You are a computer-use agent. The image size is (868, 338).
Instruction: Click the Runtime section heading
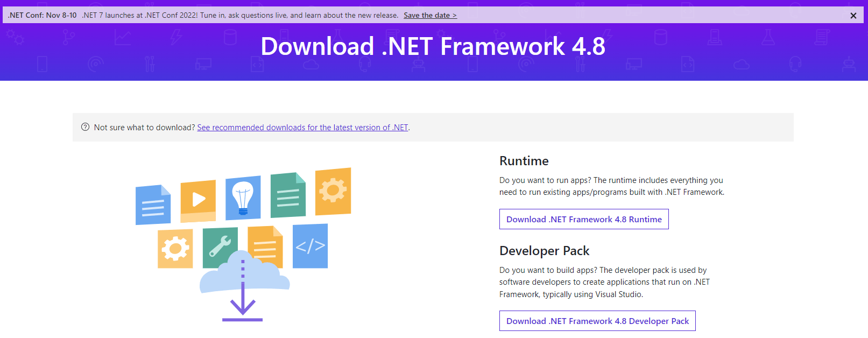524,161
